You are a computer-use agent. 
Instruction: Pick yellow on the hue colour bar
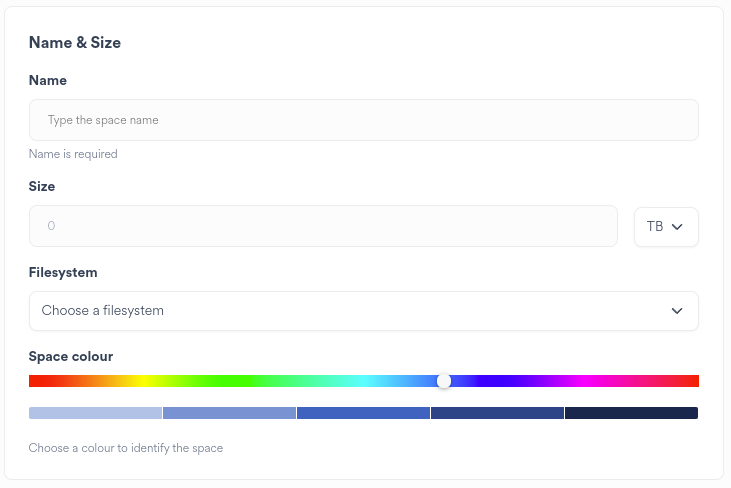[142, 381]
